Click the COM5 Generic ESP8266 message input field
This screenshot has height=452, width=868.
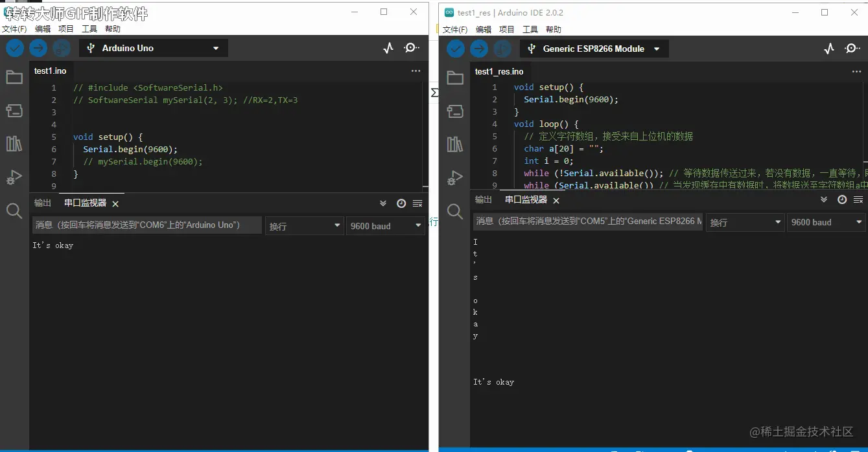pos(588,221)
